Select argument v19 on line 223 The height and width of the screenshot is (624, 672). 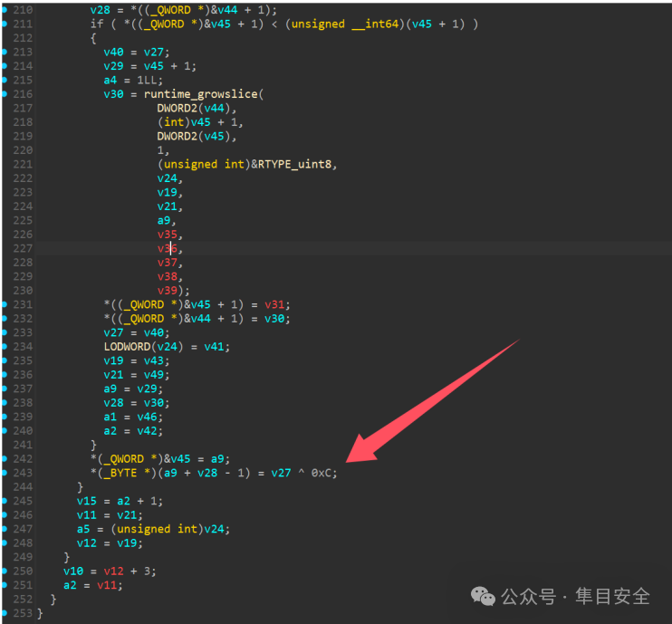coord(168,192)
